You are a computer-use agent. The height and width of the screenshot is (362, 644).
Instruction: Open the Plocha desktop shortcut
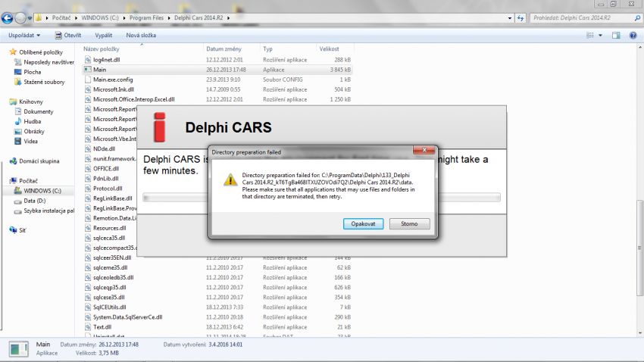click(x=32, y=72)
